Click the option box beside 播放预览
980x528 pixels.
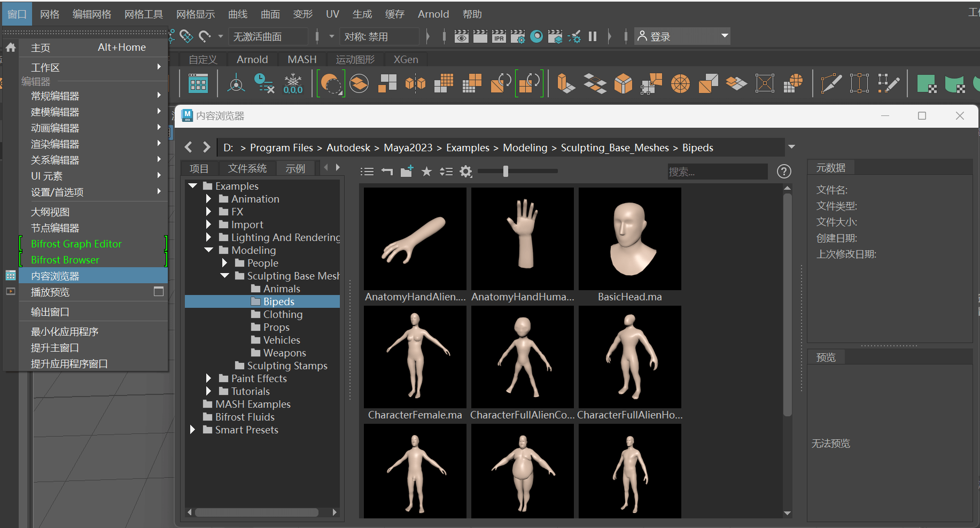(x=159, y=292)
